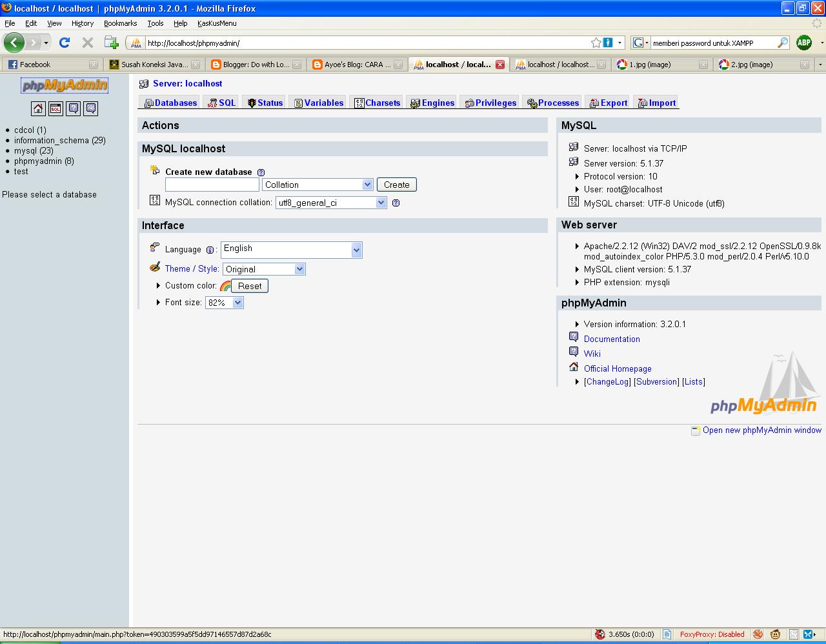Click the rainbow custom color icon

225,286
